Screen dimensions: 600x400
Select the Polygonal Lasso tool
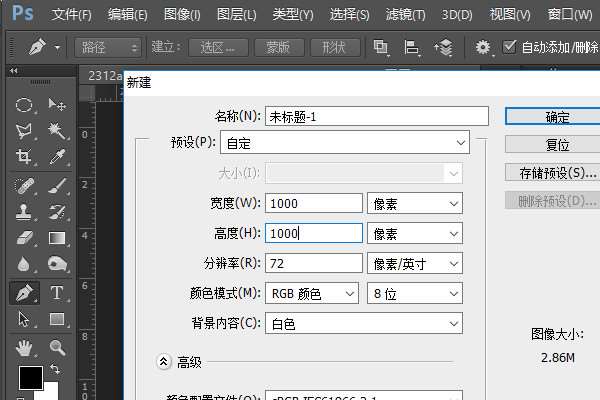click(24, 131)
